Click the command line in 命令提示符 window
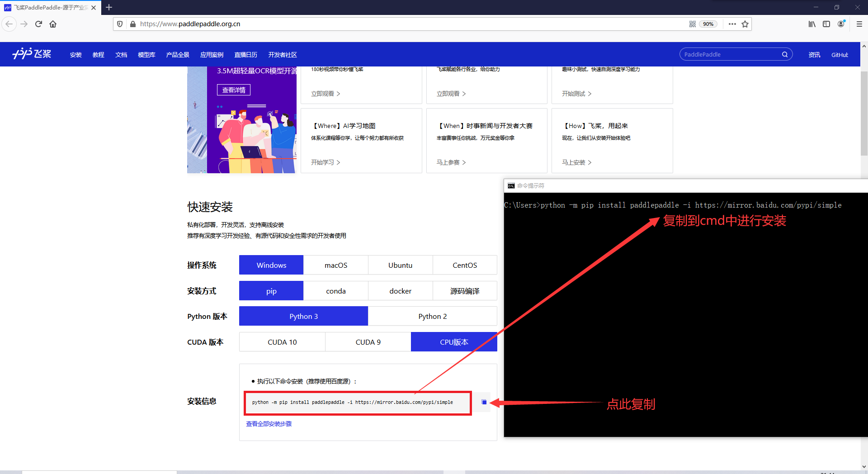The image size is (868, 474). (x=673, y=205)
